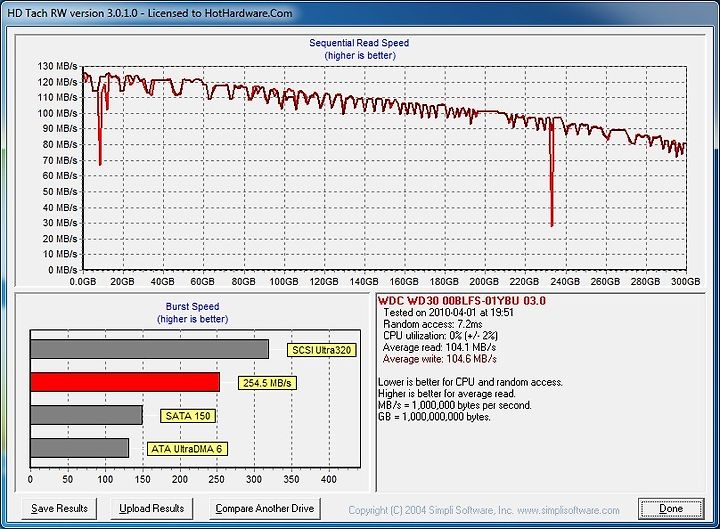Click the 70 MB/s axis label
The image size is (720, 529).
(x=60, y=160)
